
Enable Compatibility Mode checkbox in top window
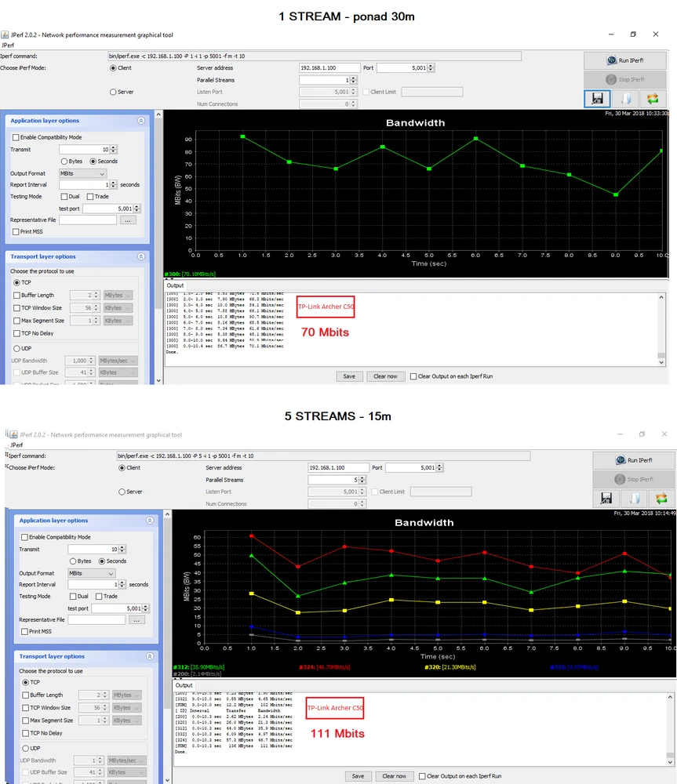(x=16, y=137)
